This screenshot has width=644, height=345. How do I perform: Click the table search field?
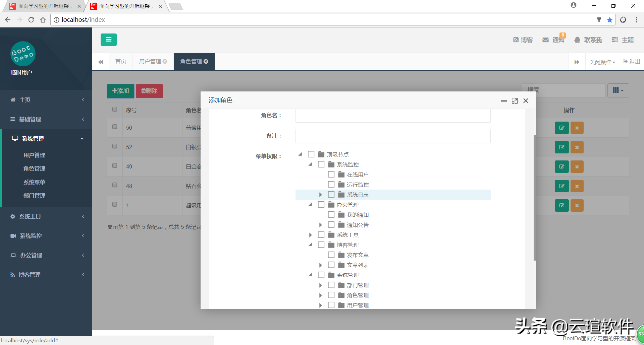click(563, 90)
